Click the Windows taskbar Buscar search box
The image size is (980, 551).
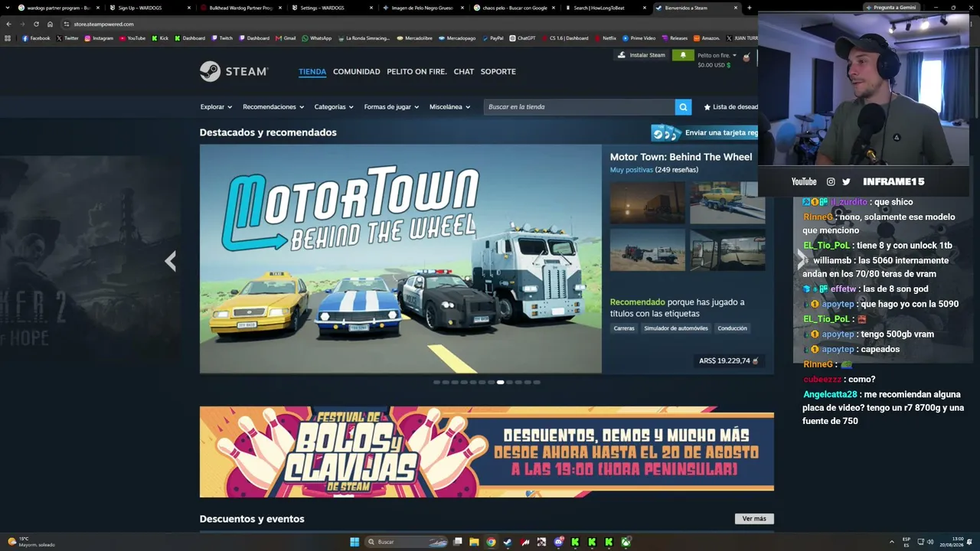tap(407, 542)
